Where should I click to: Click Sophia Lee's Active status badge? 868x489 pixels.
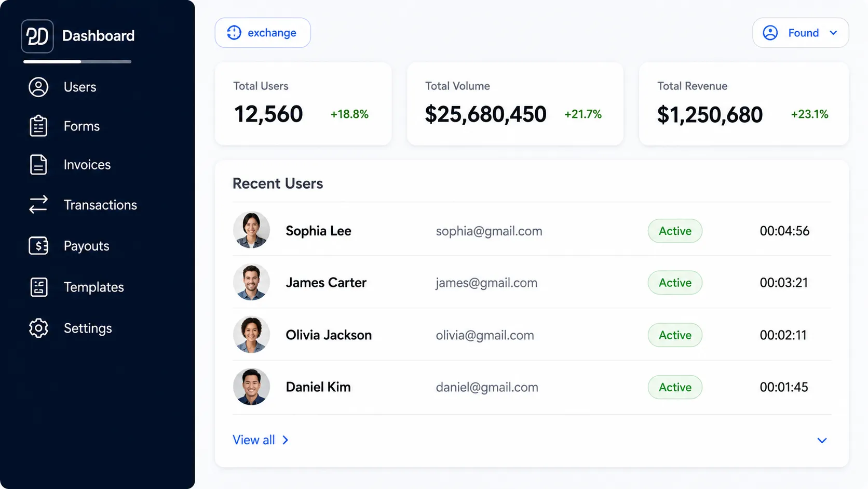click(675, 231)
